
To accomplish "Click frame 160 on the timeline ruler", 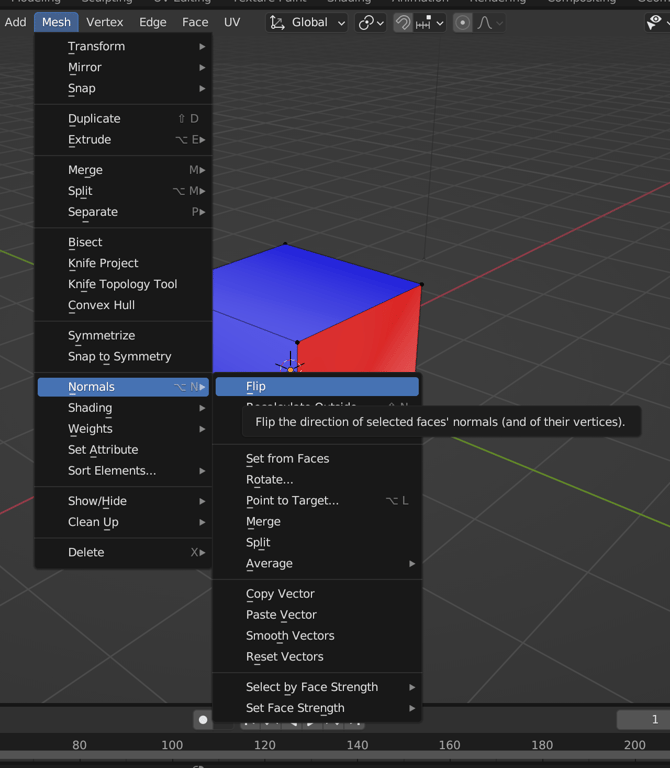I will pos(450,745).
